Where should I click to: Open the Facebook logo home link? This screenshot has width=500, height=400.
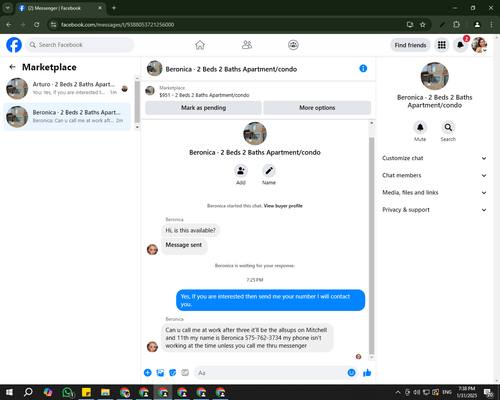(14, 45)
